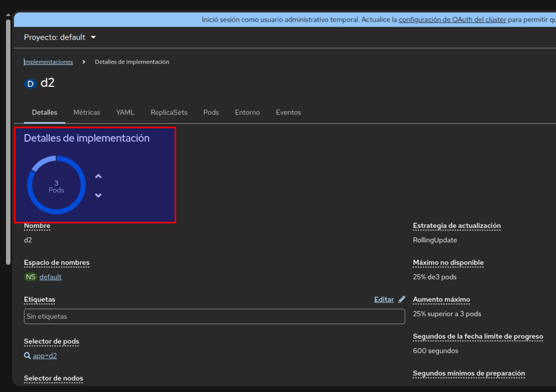Image resolution: width=556 pixels, height=392 pixels.
Task: Navigate to Implementaciones breadcrumb link
Action: tap(48, 62)
